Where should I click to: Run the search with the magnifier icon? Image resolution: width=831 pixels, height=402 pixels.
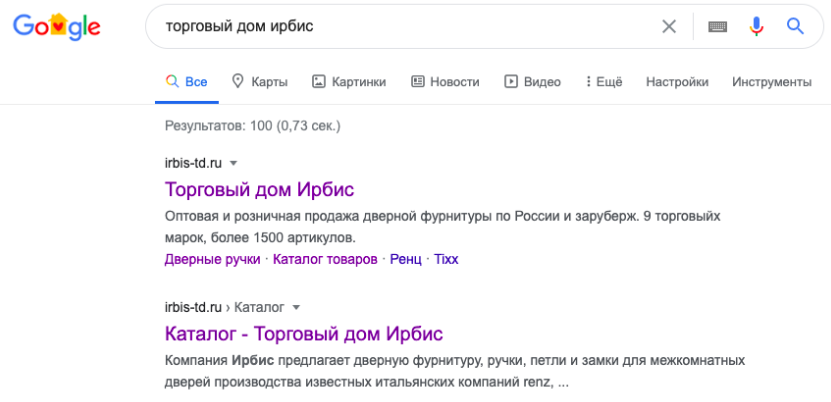click(795, 25)
